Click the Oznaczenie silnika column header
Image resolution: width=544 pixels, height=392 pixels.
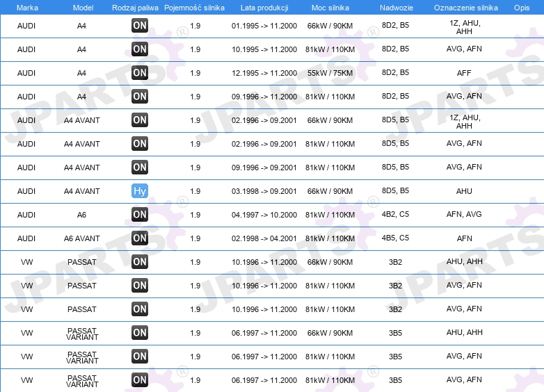[x=465, y=8]
